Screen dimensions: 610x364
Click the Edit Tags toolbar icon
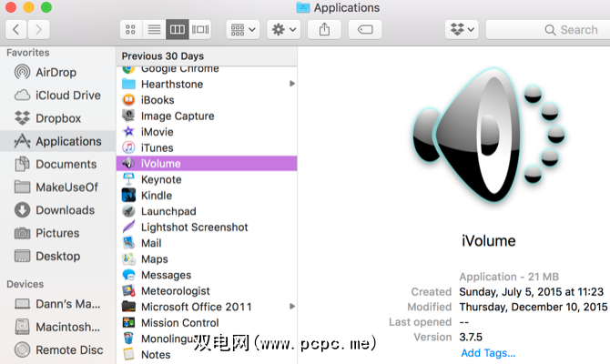pos(365,30)
